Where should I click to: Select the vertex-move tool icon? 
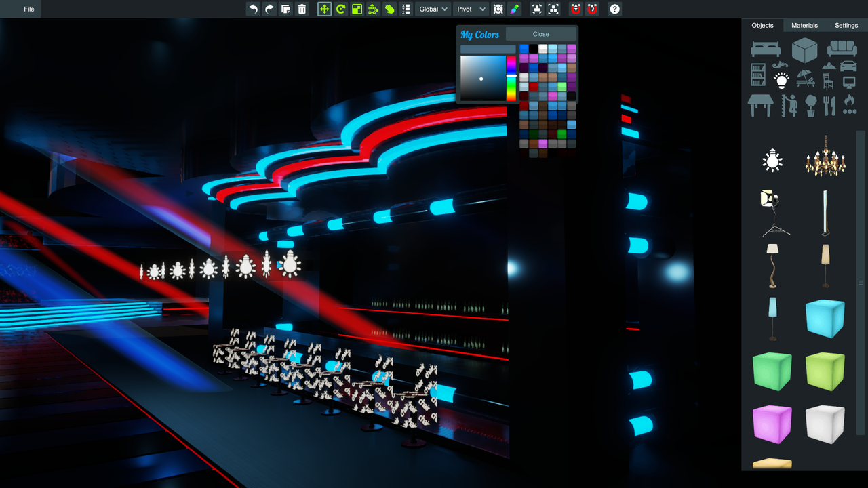(373, 9)
